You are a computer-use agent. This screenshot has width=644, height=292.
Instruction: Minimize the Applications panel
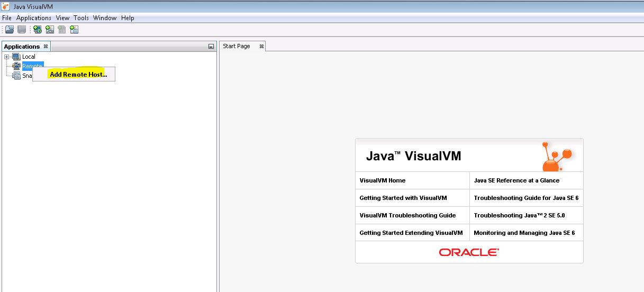click(x=211, y=47)
